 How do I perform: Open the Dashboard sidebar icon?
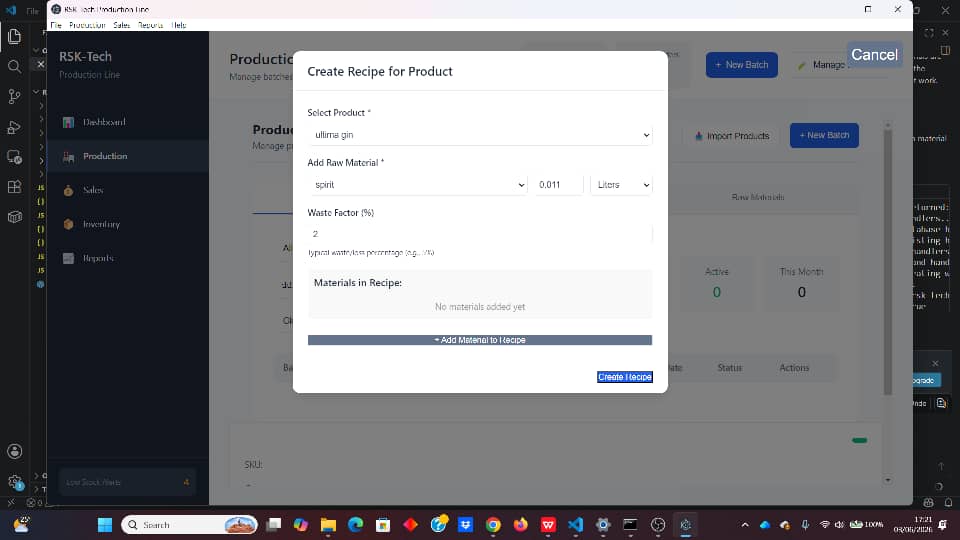pyautogui.click(x=69, y=122)
